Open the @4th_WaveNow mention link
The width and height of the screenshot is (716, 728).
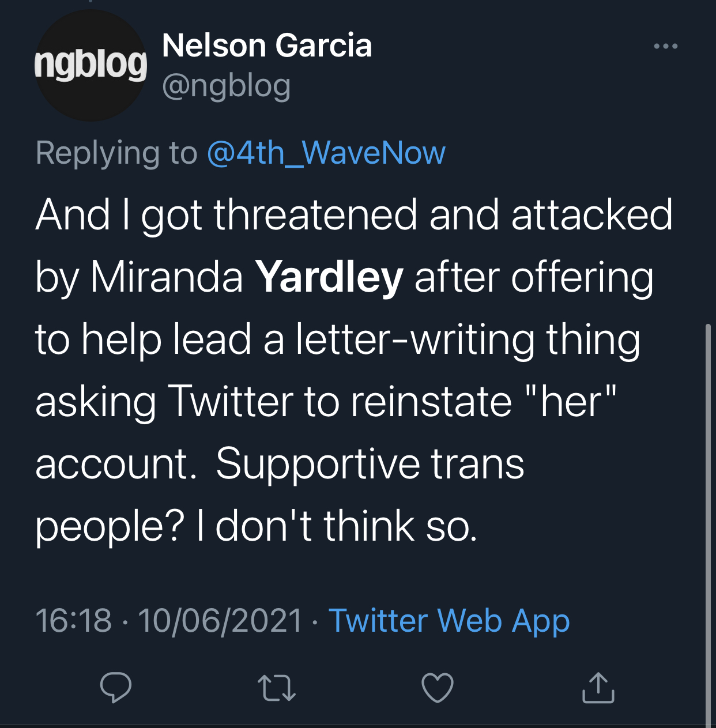point(326,153)
